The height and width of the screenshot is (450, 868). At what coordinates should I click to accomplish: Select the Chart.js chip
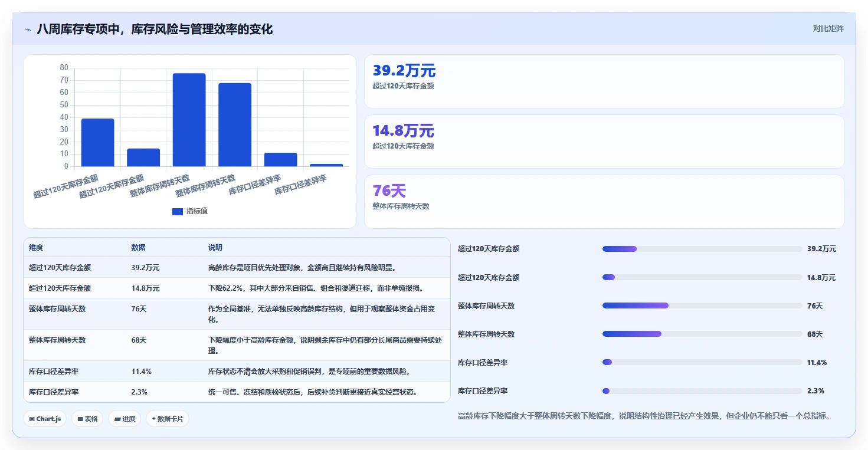[x=45, y=419]
